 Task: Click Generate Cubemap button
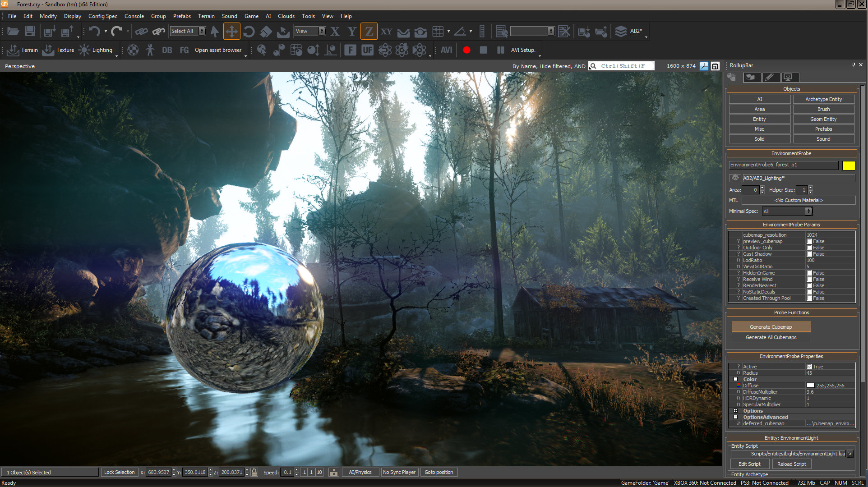pos(772,326)
